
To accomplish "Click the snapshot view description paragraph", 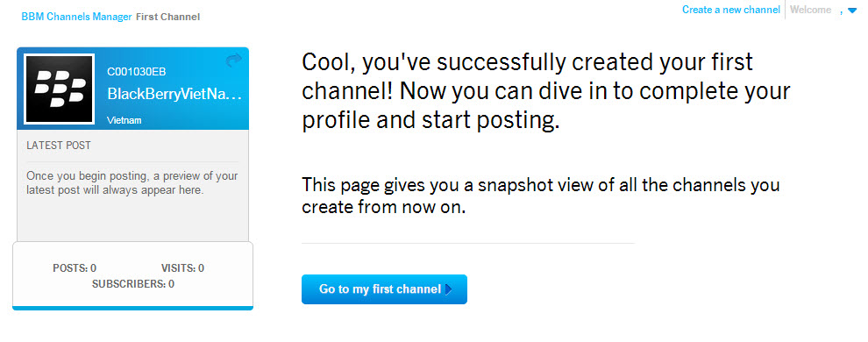I will [x=541, y=196].
